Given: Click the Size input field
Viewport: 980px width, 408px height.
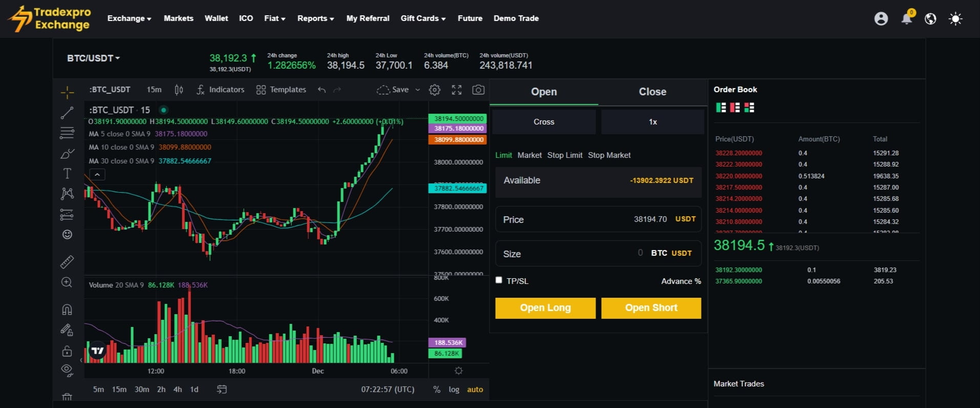Looking at the screenshot, I should [598, 254].
